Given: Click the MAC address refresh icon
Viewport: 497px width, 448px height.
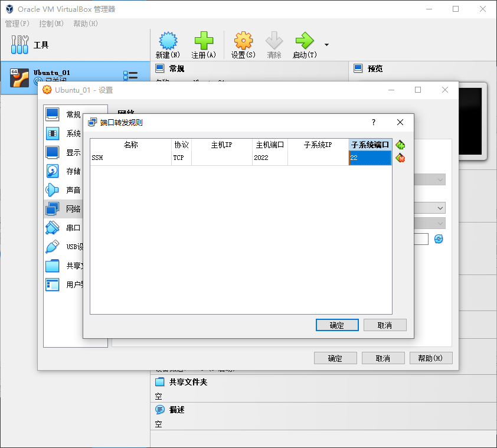Looking at the screenshot, I should point(439,238).
